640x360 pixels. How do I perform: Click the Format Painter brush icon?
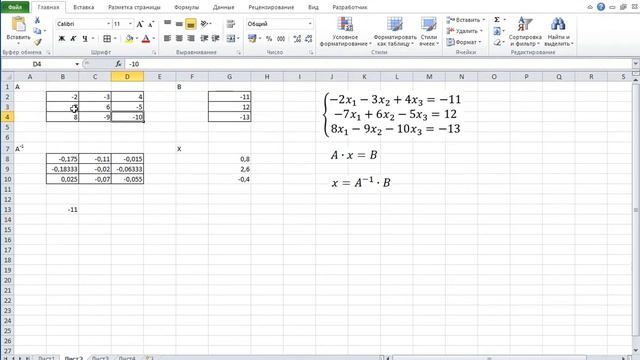tap(38, 42)
